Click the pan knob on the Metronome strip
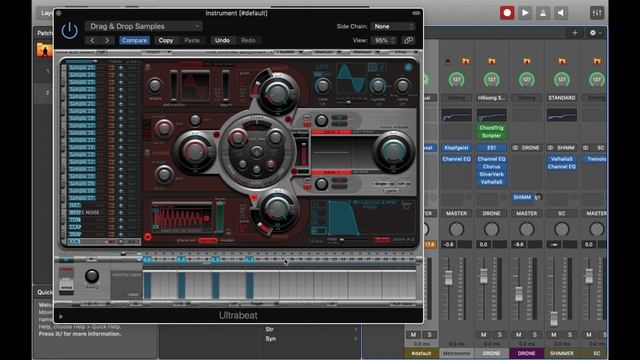640x360 pixels. pyautogui.click(x=456, y=229)
